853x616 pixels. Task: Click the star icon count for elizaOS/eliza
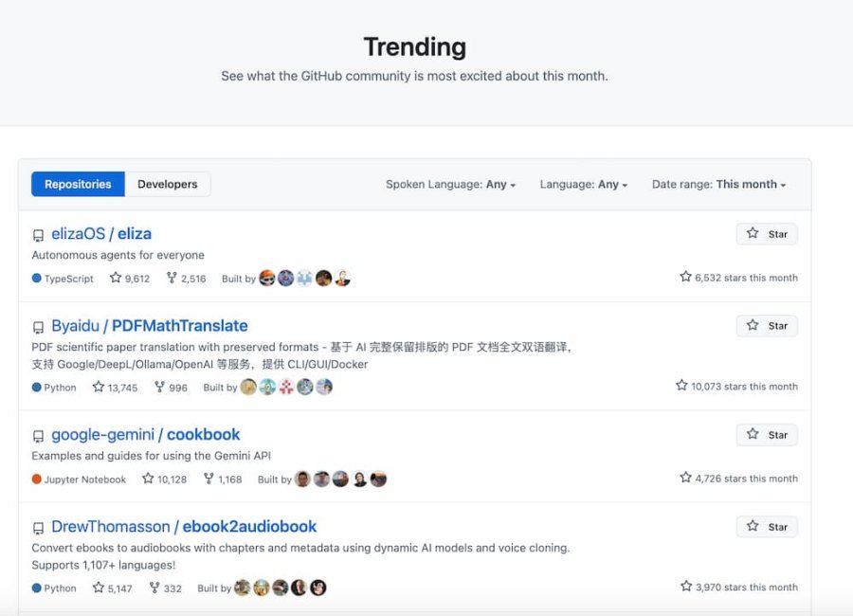tap(130, 279)
